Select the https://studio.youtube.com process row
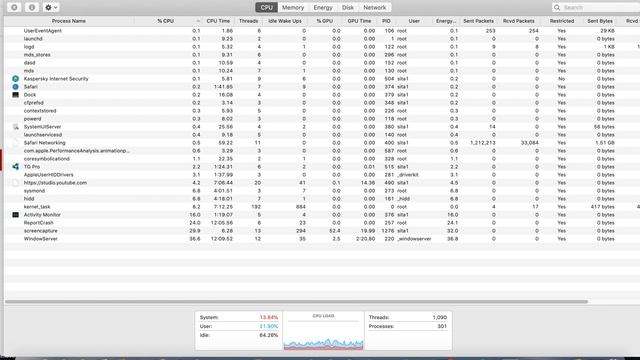 click(x=322, y=183)
